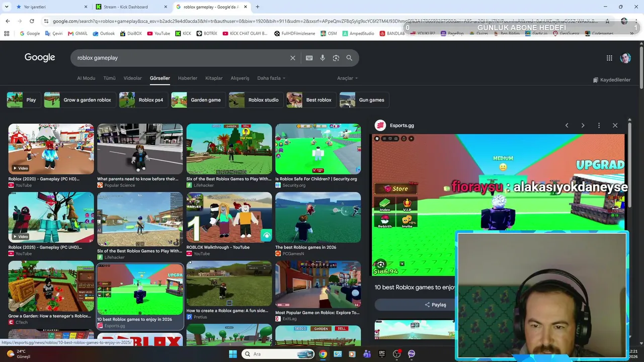The image size is (644, 362).
Task: Open the Most Popular Game on Roblox thumbnail
Action: 318,284
